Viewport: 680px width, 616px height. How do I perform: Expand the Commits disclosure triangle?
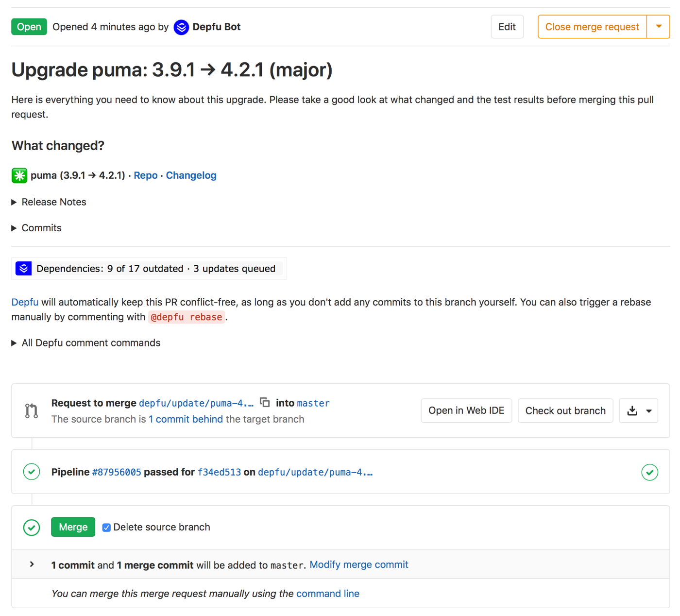(x=14, y=228)
